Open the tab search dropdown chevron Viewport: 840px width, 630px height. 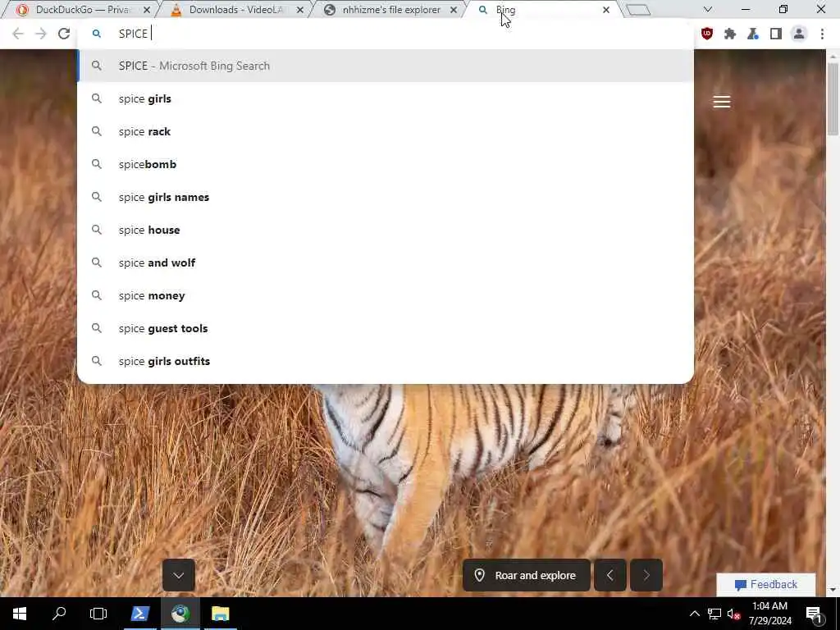(708, 10)
